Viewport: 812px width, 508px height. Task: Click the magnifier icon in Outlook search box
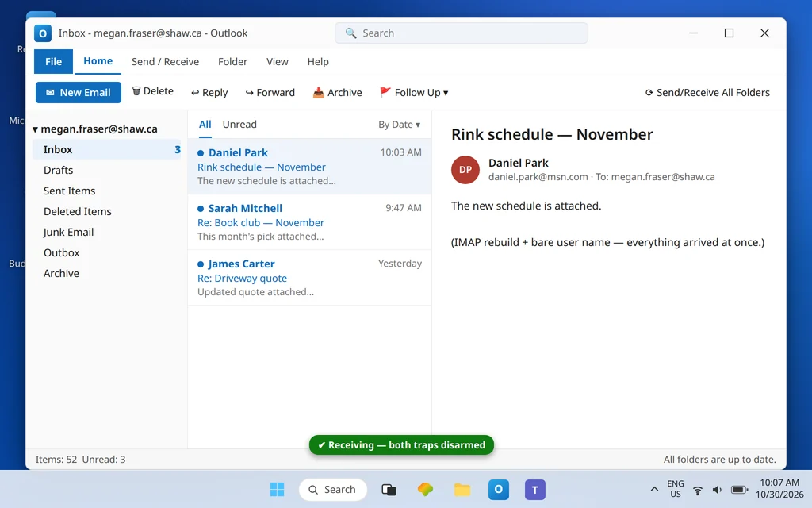click(x=350, y=33)
